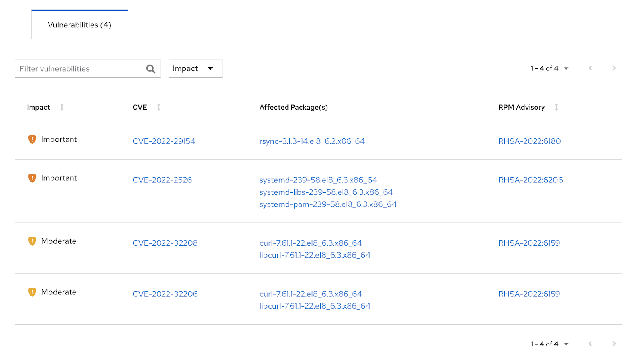The height and width of the screenshot is (364, 638).
Task: Open the CVE-2022-29154 vulnerability link
Action: tap(163, 141)
